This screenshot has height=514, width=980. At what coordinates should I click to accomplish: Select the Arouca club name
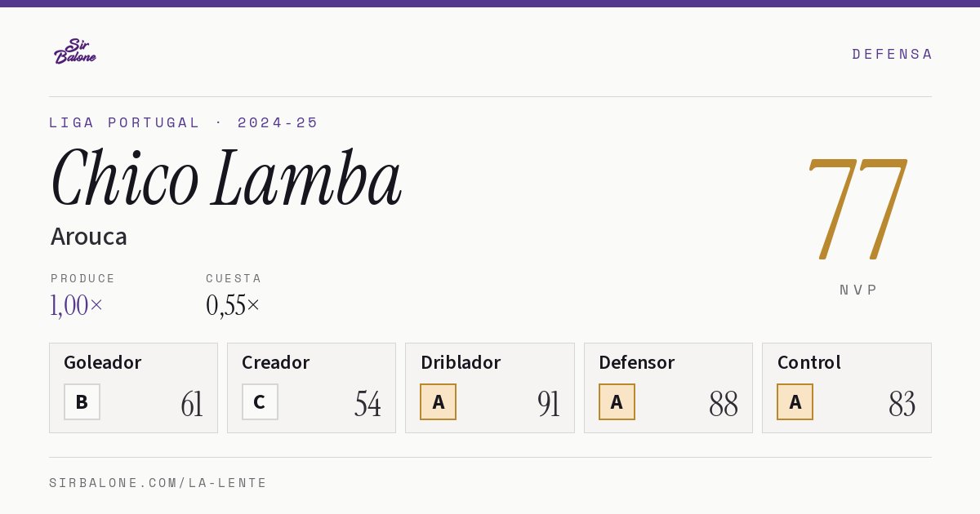point(89,237)
